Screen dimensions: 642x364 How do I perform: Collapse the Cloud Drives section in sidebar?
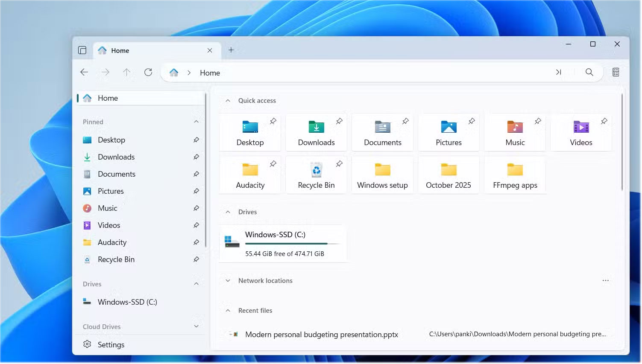point(196,326)
